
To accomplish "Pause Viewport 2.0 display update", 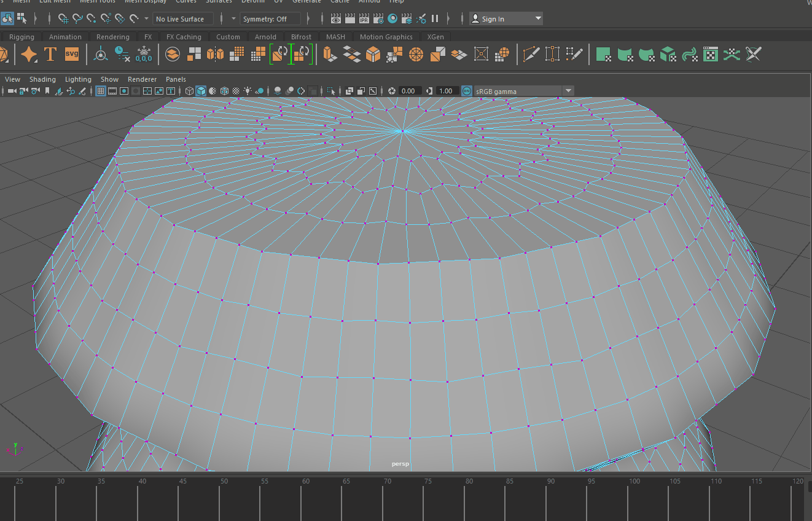I will tap(435, 19).
